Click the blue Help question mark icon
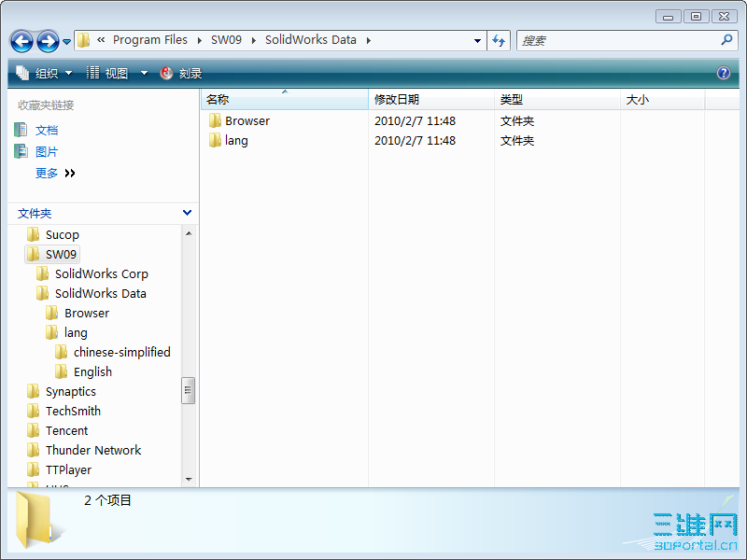This screenshot has height=560, width=747. tap(723, 73)
